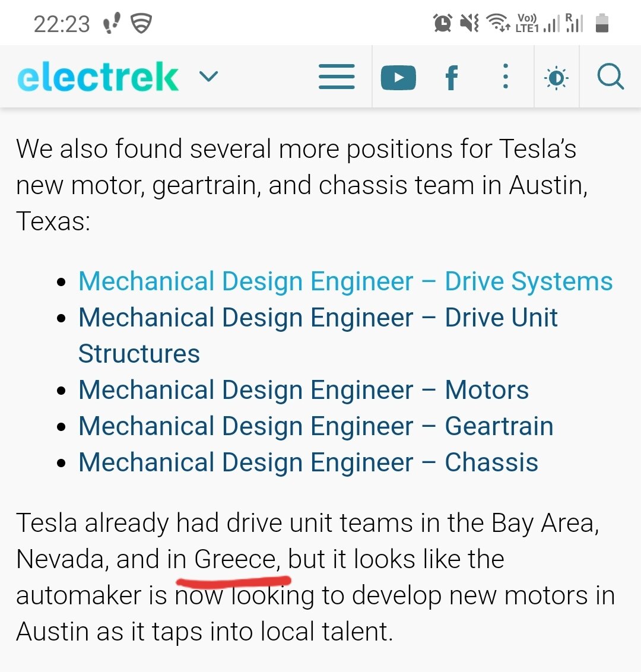The width and height of the screenshot is (641, 672).
Task: Open Mechanical Design Engineer – Drive Unit Structures
Action: coord(318,335)
